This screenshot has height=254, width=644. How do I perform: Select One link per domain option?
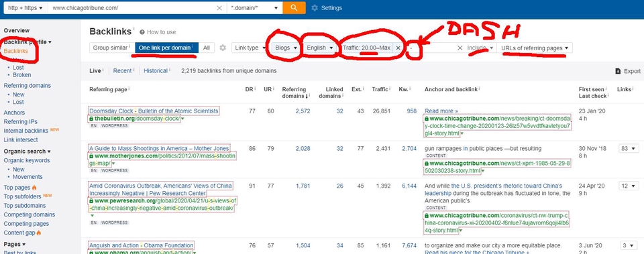point(166,48)
